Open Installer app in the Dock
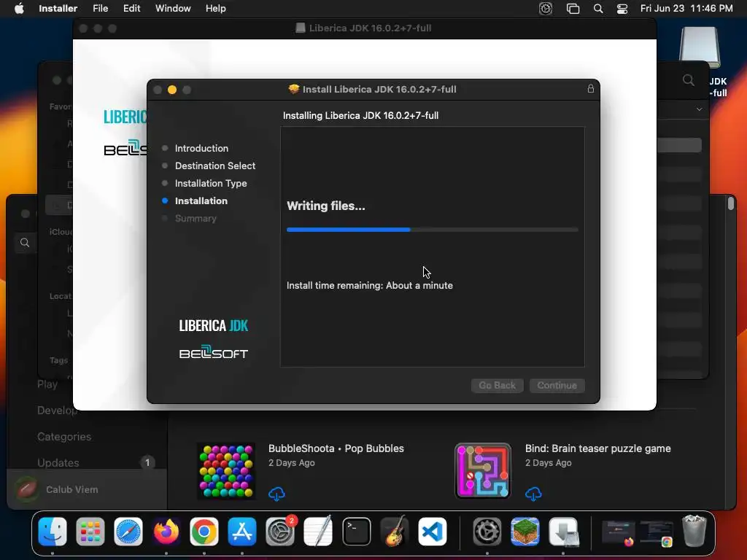This screenshot has height=560, width=747. [564, 531]
